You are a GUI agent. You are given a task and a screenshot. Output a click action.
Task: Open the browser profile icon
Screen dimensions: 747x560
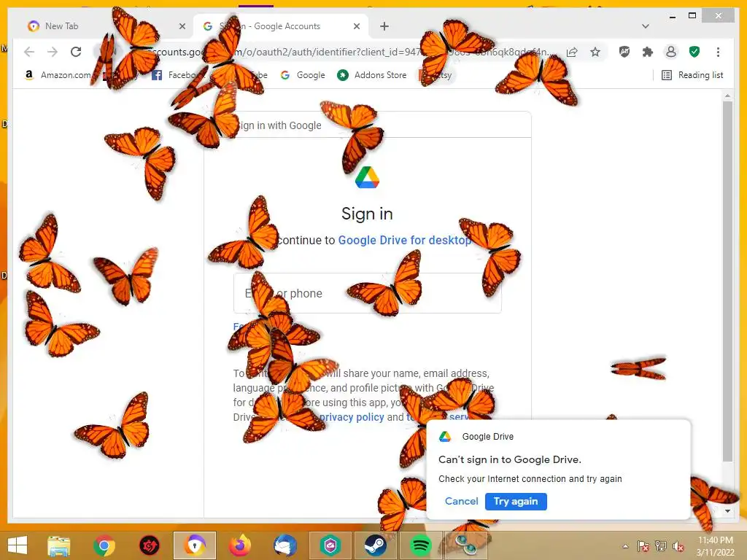click(671, 52)
